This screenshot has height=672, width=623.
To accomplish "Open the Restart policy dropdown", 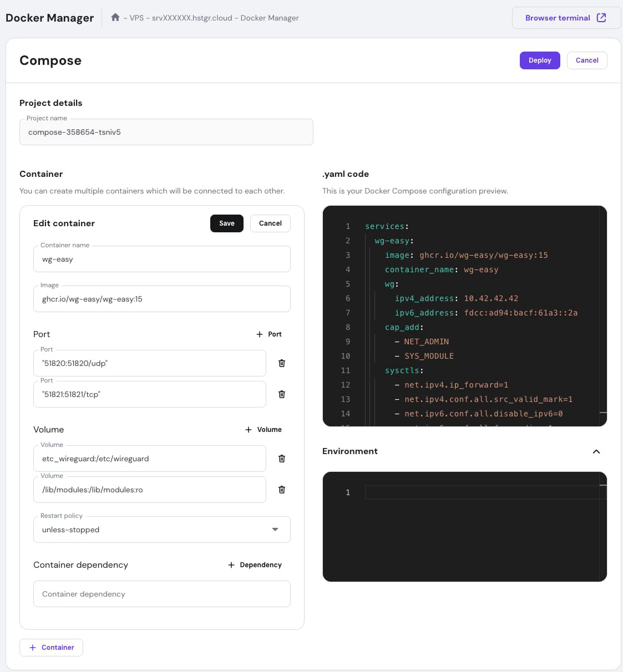I will pyautogui.click(x=162, y=530).
